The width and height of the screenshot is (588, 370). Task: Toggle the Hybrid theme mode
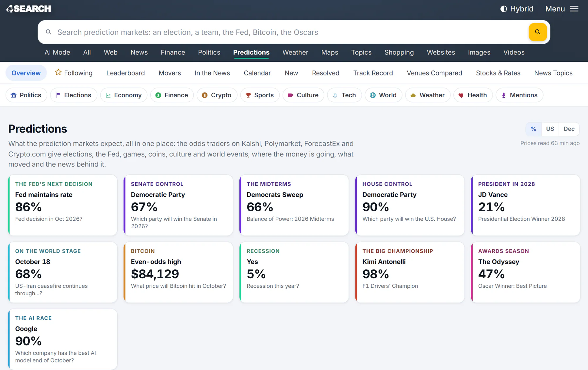click(517, 9)
